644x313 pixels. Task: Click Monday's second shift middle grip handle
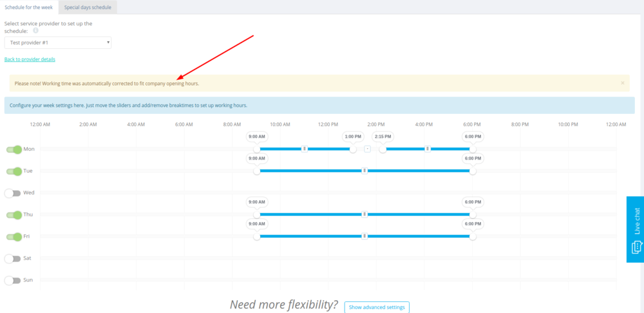point(428,149)
